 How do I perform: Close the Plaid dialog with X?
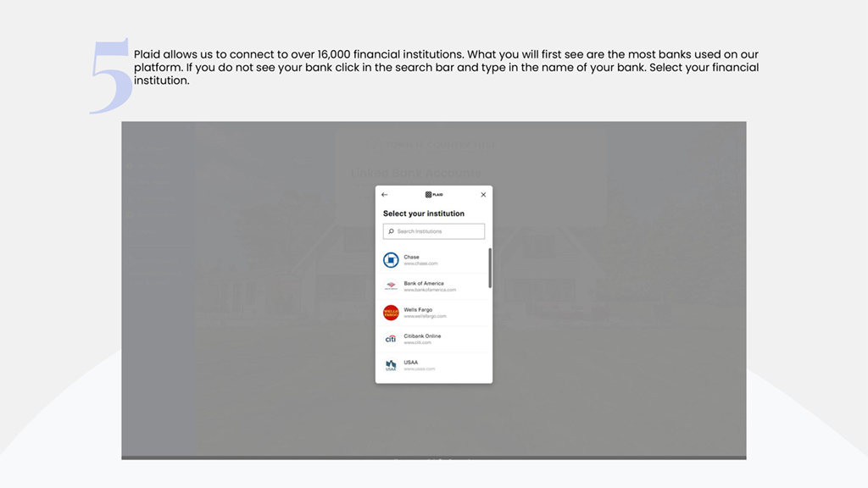click(483, 195)
